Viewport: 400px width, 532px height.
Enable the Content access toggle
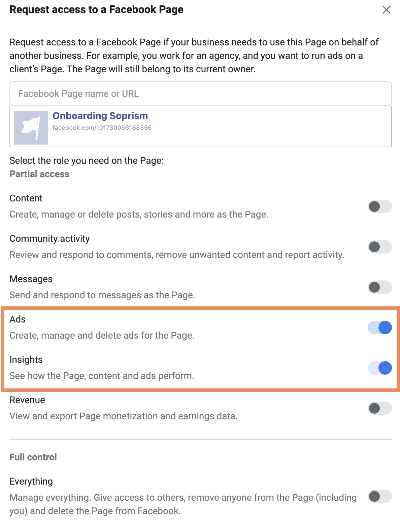(379, 206)
